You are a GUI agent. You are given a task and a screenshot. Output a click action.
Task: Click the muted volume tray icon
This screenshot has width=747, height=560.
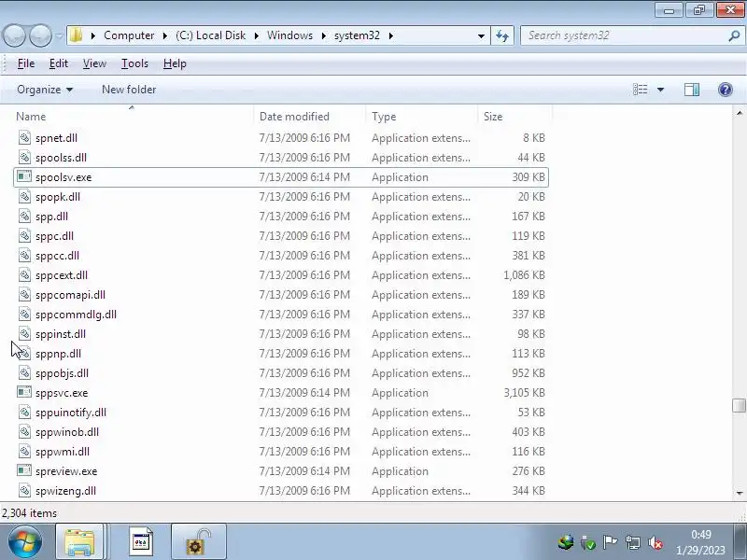point(655,542)
